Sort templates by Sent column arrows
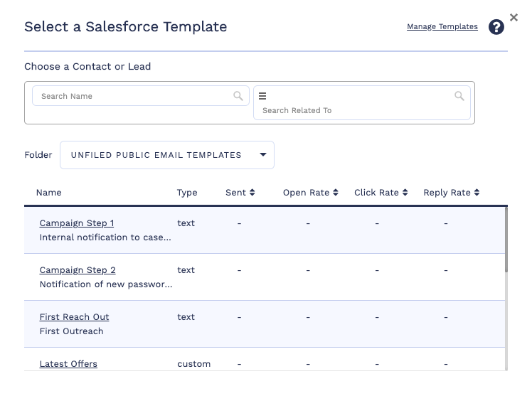Image resolution: width=532 pixels, height=401 pixels. [252, 193]
